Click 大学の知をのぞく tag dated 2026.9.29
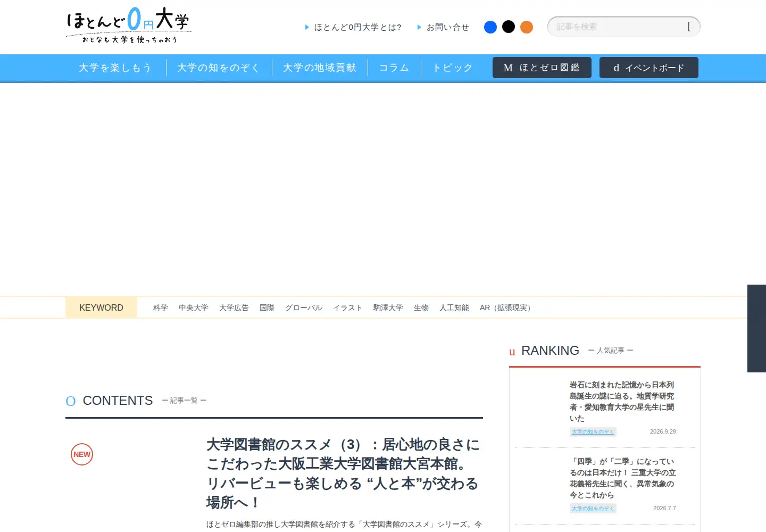The height and width of the screenshot is (532, 766). [593, 431]
